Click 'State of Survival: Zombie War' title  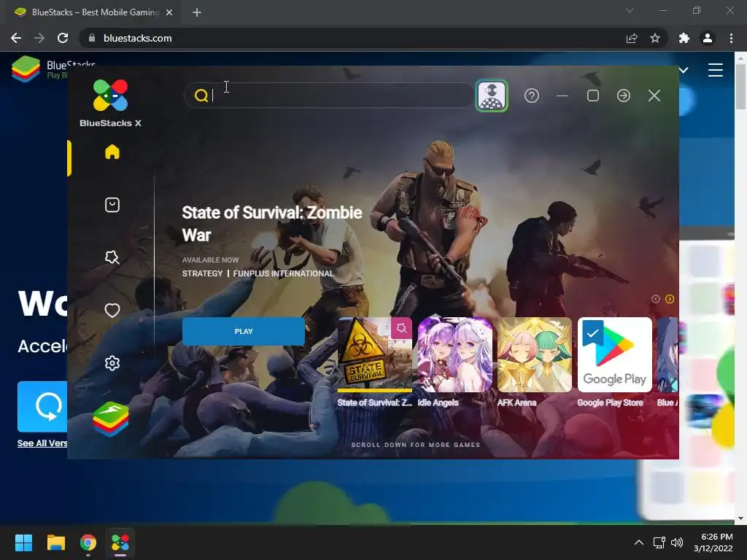click(x=272, y=224)
